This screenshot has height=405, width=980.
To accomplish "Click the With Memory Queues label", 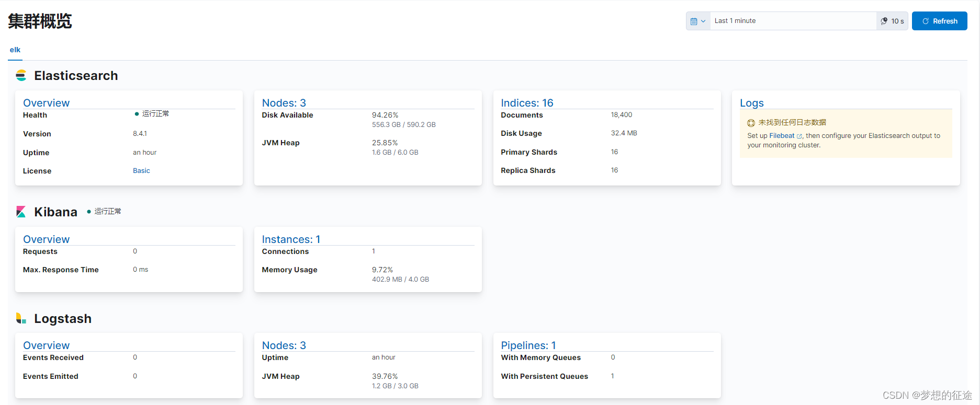I will click(540, 357).
